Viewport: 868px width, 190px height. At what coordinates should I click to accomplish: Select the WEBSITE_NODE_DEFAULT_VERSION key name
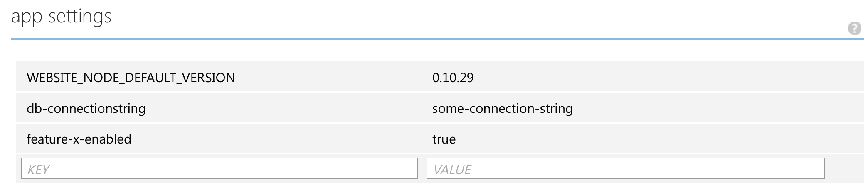click(131, 78)
